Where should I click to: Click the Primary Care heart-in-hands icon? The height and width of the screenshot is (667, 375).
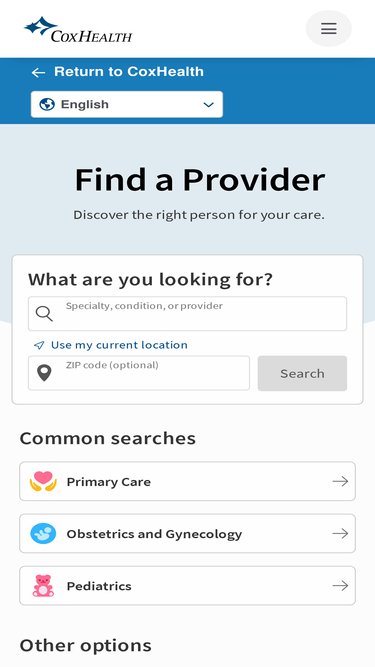(43, 482)
